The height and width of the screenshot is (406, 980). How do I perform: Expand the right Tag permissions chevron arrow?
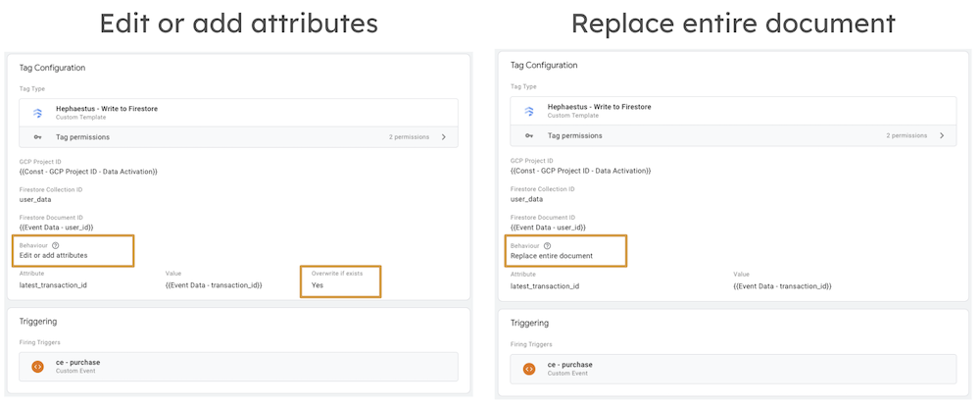tap(942, 135)
